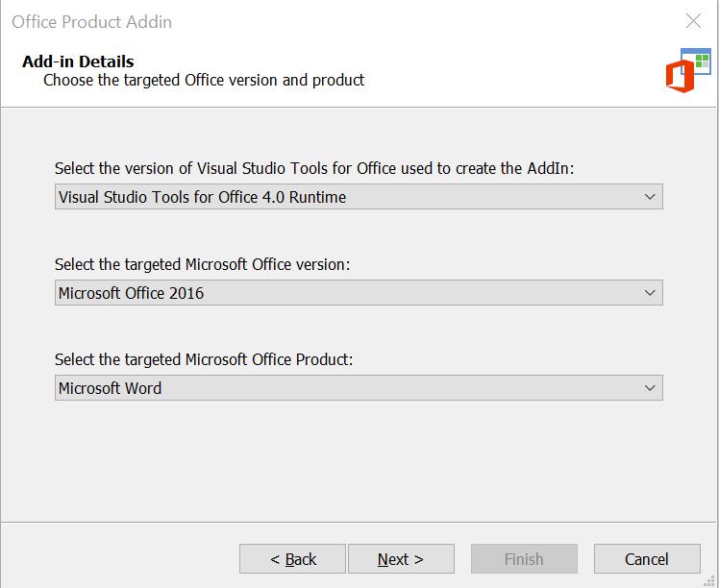Click the dialog resize grip in the corner
This screenshot has height=588, width=719.
point(709,581)
